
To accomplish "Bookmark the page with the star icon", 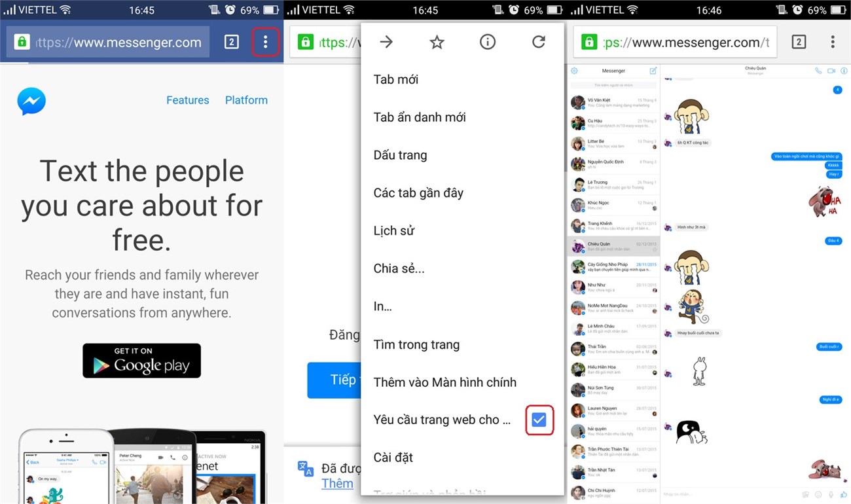I will [x=437, y=41].
